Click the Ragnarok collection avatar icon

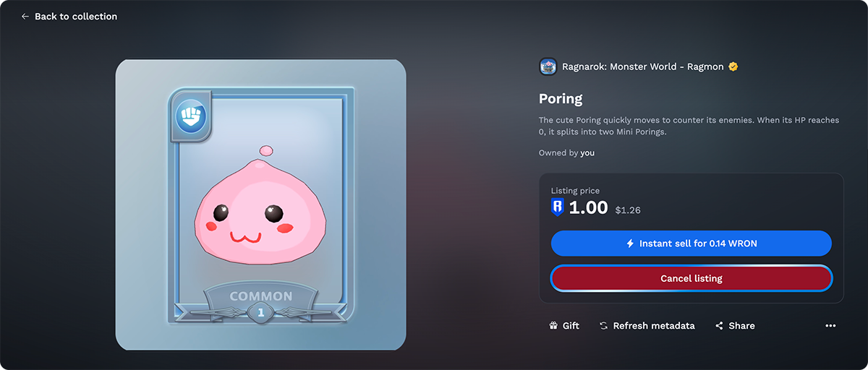tap(548, 66)
